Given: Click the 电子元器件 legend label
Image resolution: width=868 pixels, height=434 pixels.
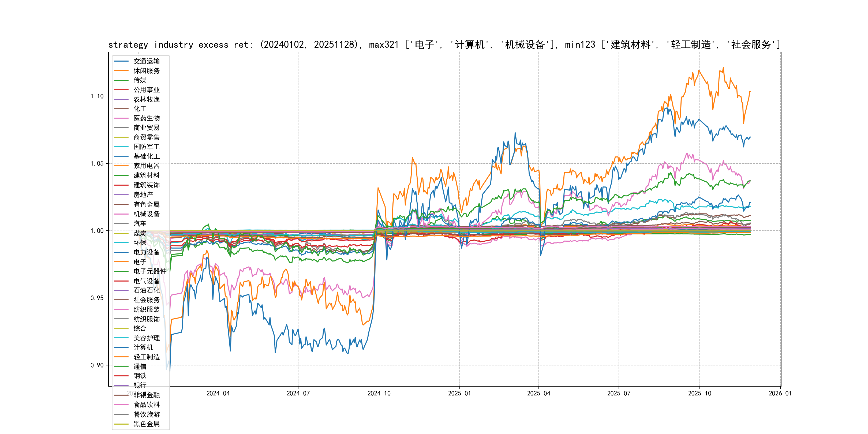Looking at the screenshot, I should 149,271.
